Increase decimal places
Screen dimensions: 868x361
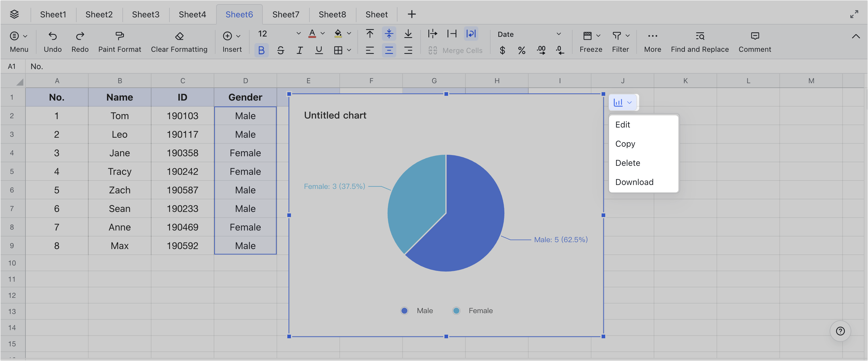pos(541,50)
